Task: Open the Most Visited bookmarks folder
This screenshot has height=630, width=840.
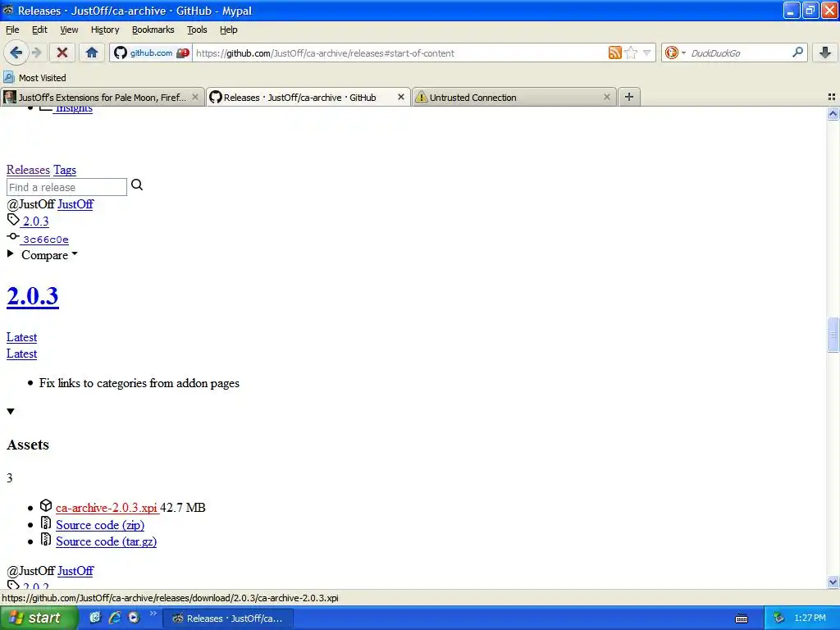Action: point(34,78)
